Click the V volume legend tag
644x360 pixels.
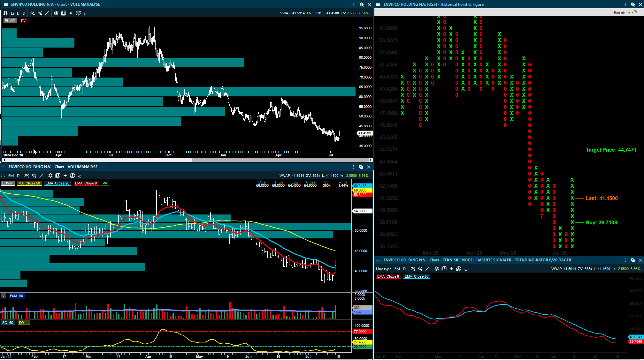(x=4, y=296)
